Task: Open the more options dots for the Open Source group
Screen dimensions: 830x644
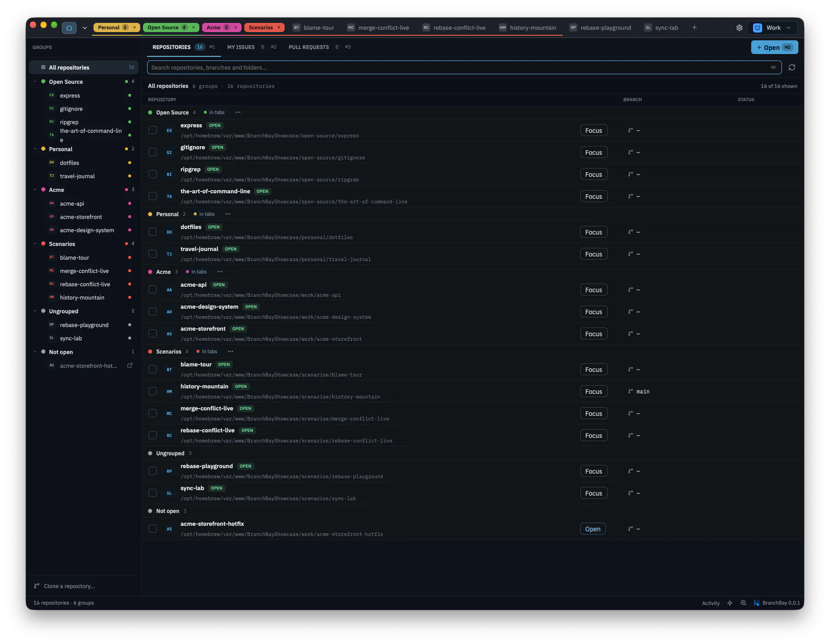Action: [x=238, y=112]
